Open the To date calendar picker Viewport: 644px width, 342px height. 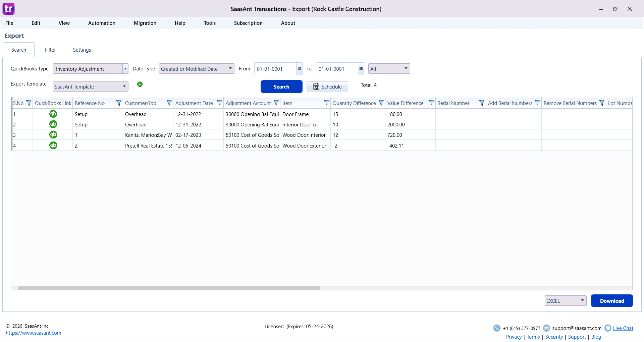pyautogui.click(x=361, y=69)
